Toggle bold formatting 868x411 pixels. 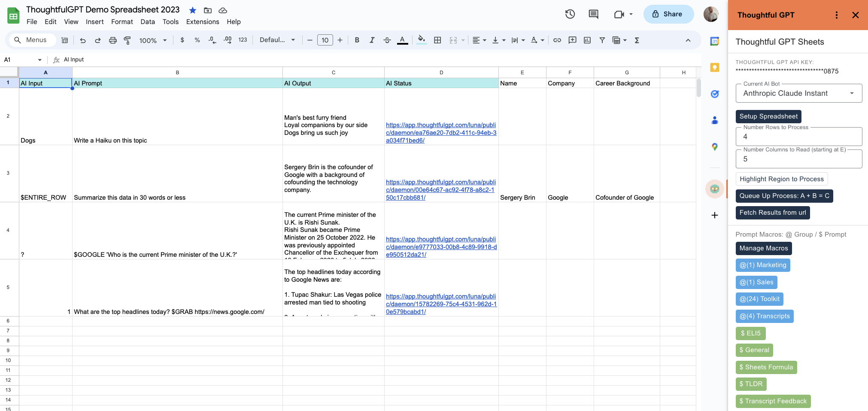[357, 40]
